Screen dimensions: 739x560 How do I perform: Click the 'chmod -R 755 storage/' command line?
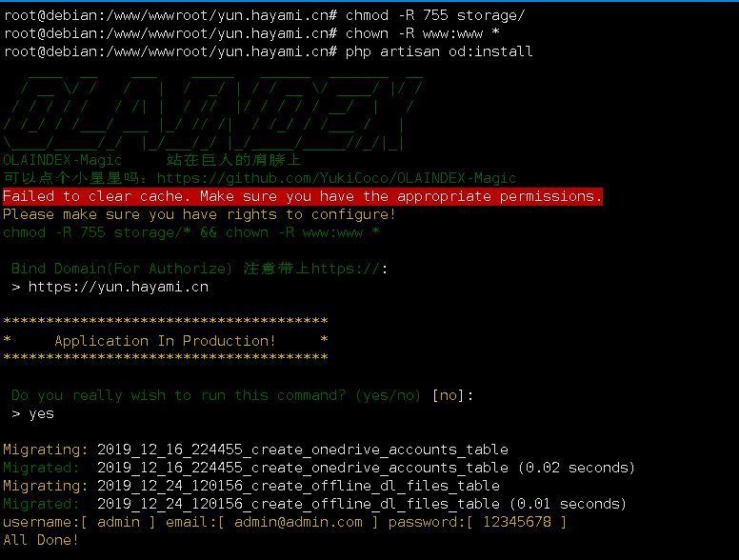click(265, 15)
